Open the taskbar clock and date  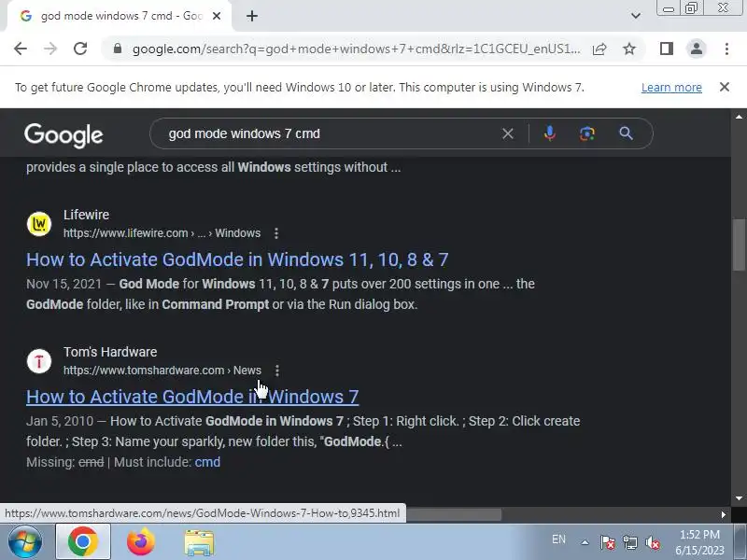coord(699,542)
